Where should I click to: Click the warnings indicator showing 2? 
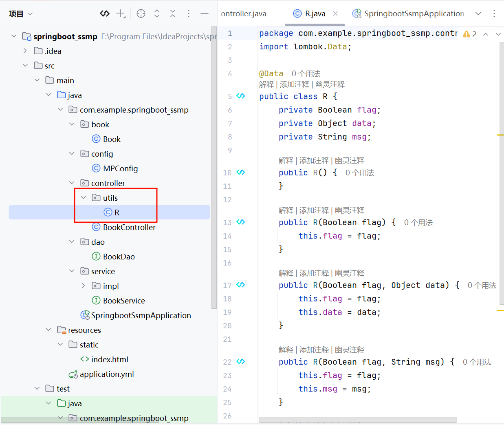coord(470,34)
